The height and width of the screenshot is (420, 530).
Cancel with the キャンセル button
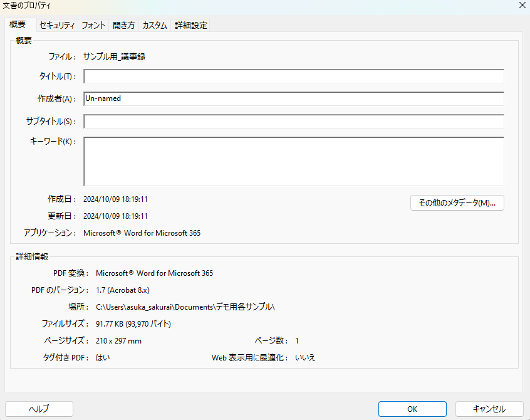click(489, 409)
